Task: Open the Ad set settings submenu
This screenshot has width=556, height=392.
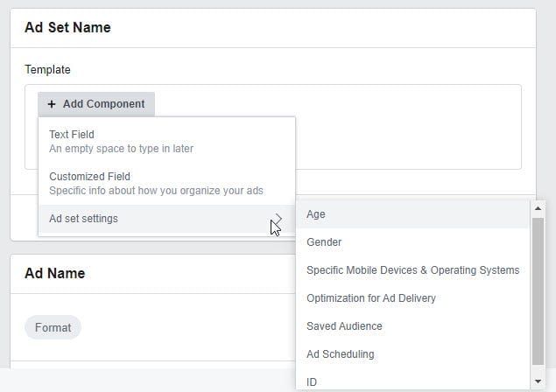Action: point(84,219)
